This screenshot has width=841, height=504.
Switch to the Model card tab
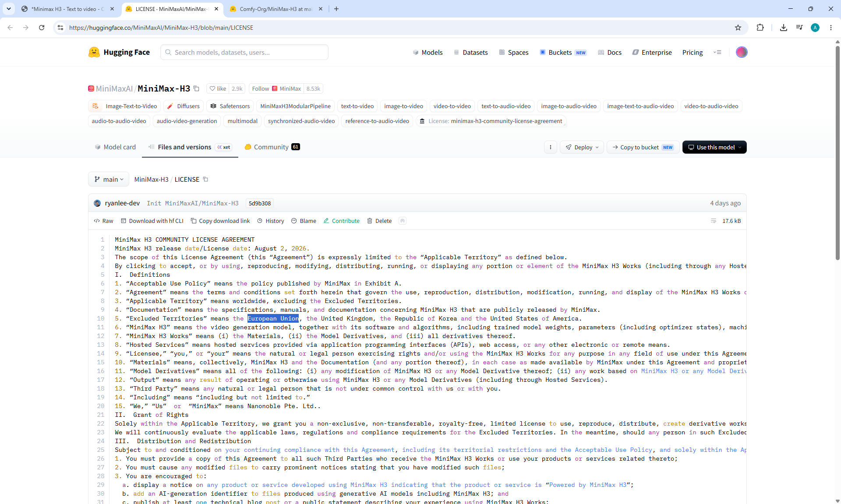tap(115, 147)
